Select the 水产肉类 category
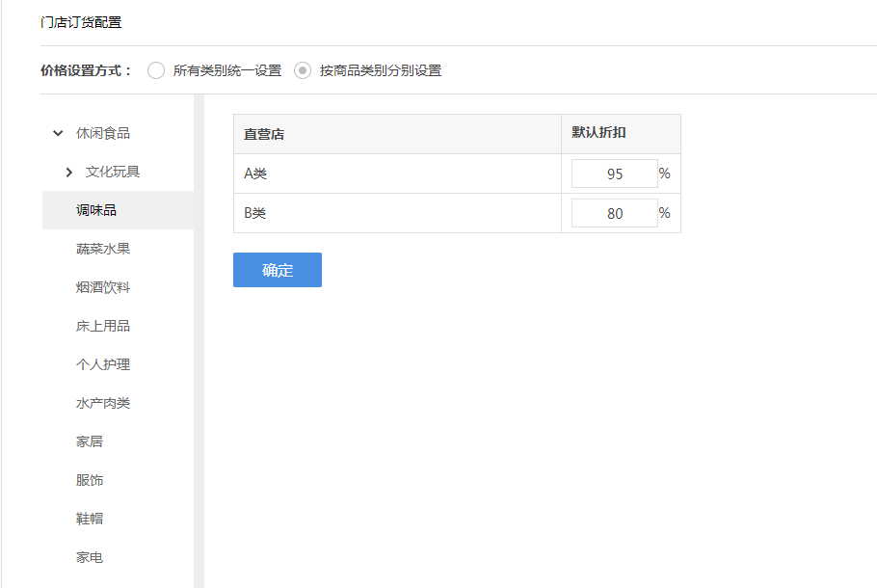877x588 pixels. click(x=103, y=403)
